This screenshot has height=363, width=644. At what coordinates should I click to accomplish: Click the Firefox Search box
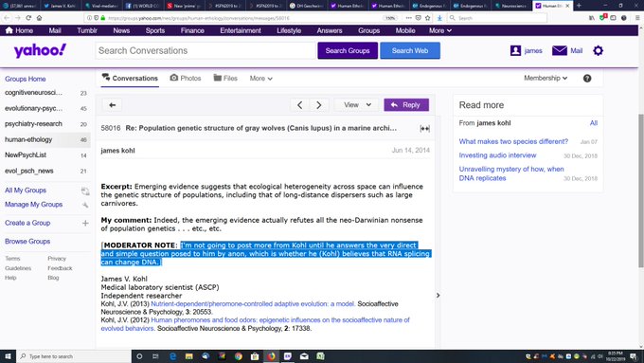497,18
